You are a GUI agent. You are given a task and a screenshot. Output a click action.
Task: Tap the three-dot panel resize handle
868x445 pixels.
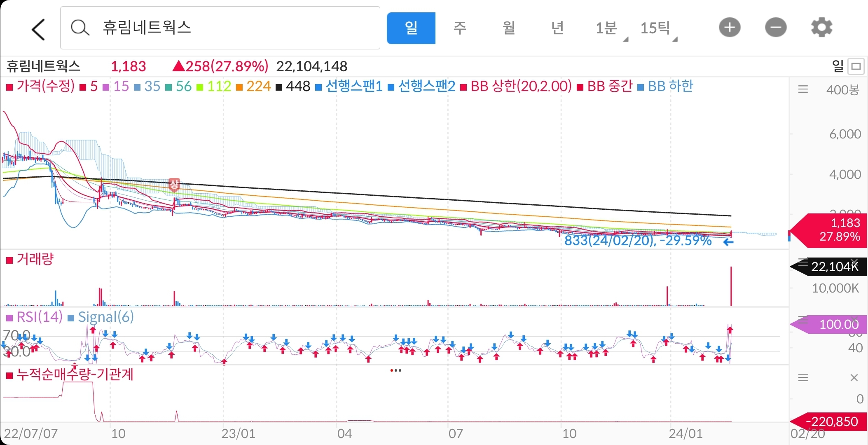coord(395,370)
